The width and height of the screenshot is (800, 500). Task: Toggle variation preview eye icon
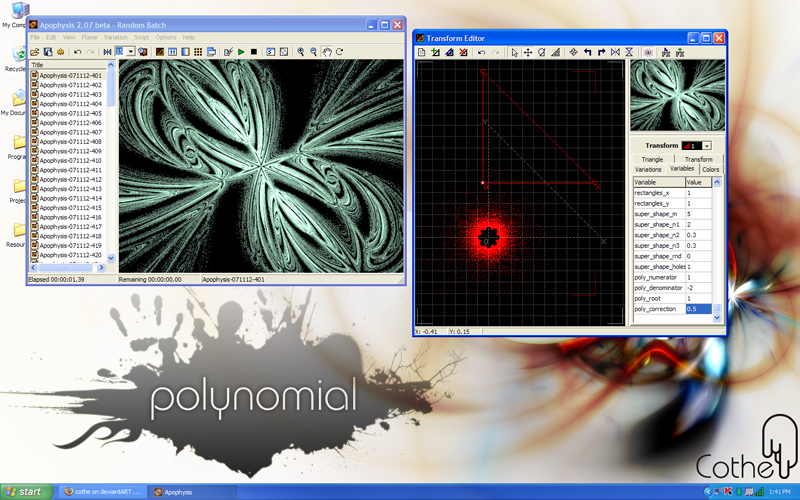click(x=648, y=52)
